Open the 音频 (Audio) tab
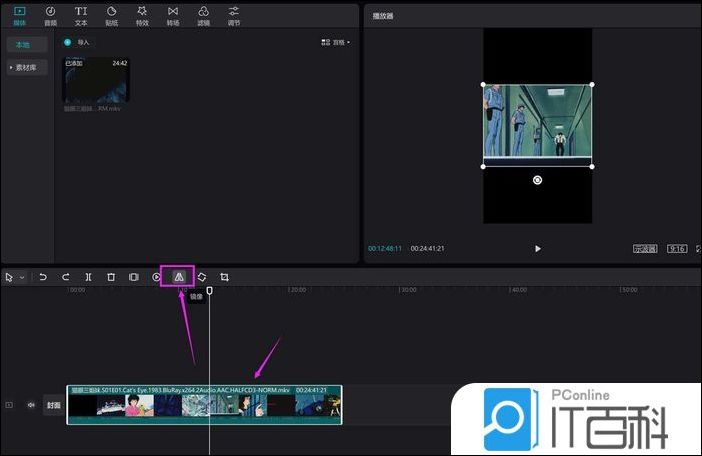This screenshot has width=702, height=456. (50, 14)
